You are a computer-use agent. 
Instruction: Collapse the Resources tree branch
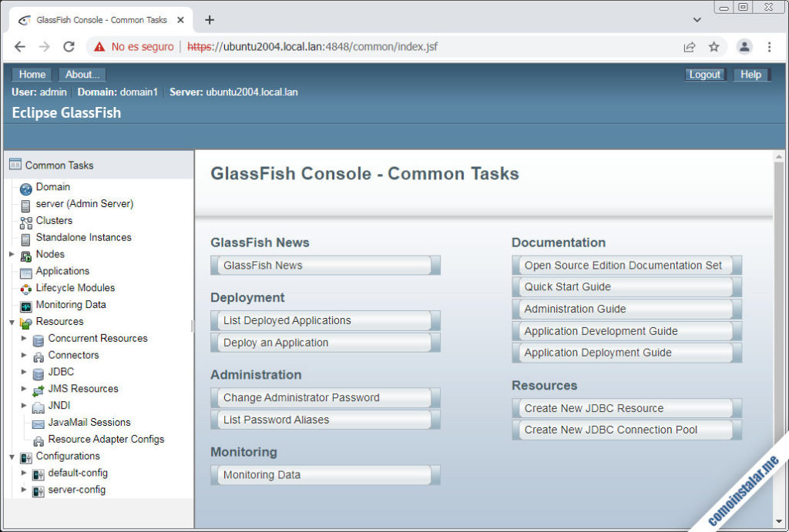click(11, 321)
